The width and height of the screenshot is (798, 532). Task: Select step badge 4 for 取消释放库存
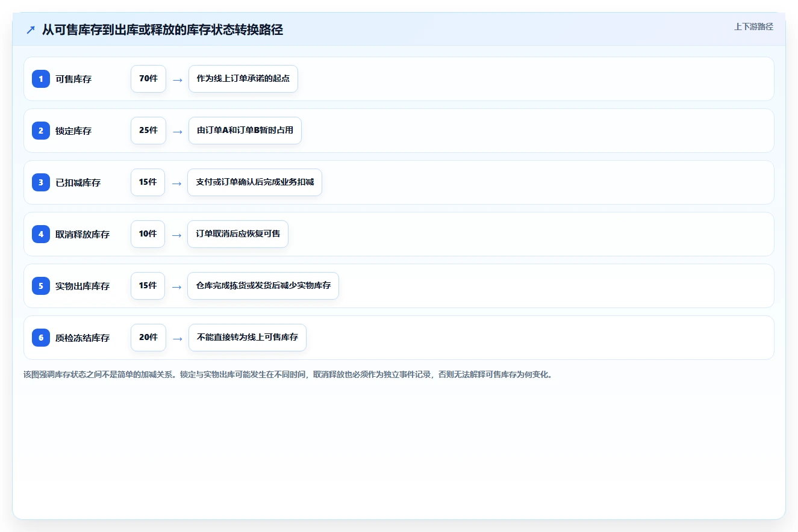(41, 234)
